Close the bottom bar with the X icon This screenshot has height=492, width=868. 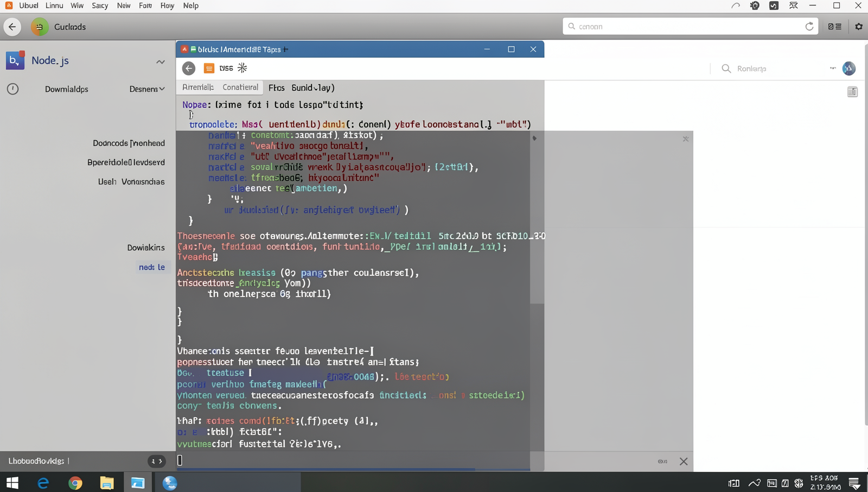coord(684,462)
